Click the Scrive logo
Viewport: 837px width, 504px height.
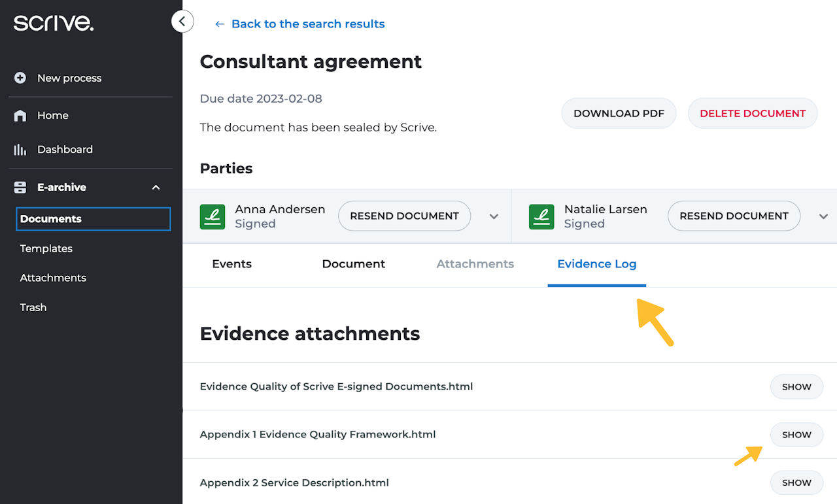[x=54, y=24]
